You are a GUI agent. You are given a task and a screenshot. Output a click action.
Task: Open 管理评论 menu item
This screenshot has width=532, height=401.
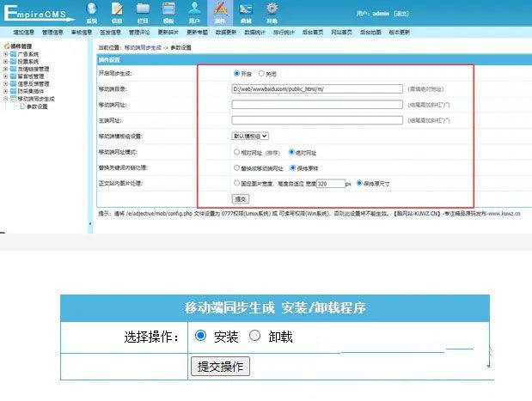(x=139, y=33)
